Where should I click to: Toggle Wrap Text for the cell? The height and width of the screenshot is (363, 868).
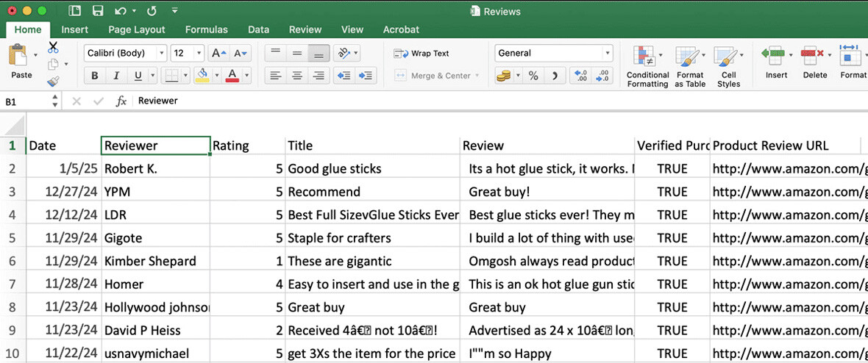(x=422, y=53)
